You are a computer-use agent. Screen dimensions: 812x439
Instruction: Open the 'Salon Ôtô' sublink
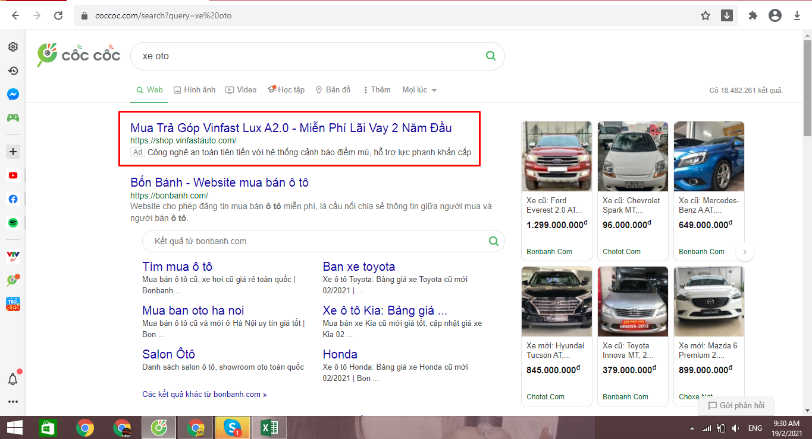point(168,354)
